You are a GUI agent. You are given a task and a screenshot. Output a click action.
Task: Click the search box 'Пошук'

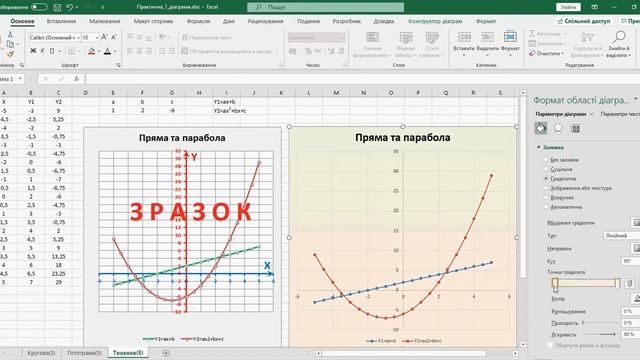(x=325, y=7)
